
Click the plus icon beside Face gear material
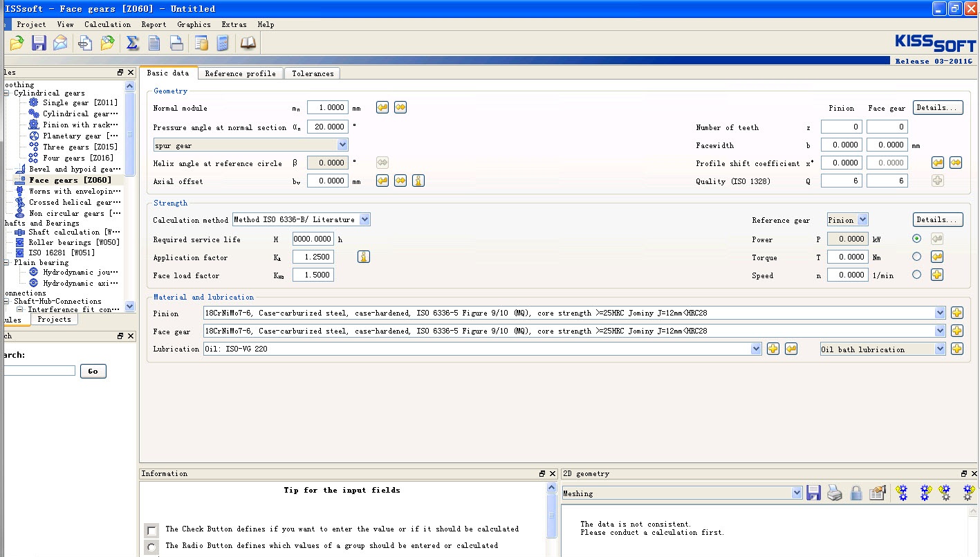(957, 331)
